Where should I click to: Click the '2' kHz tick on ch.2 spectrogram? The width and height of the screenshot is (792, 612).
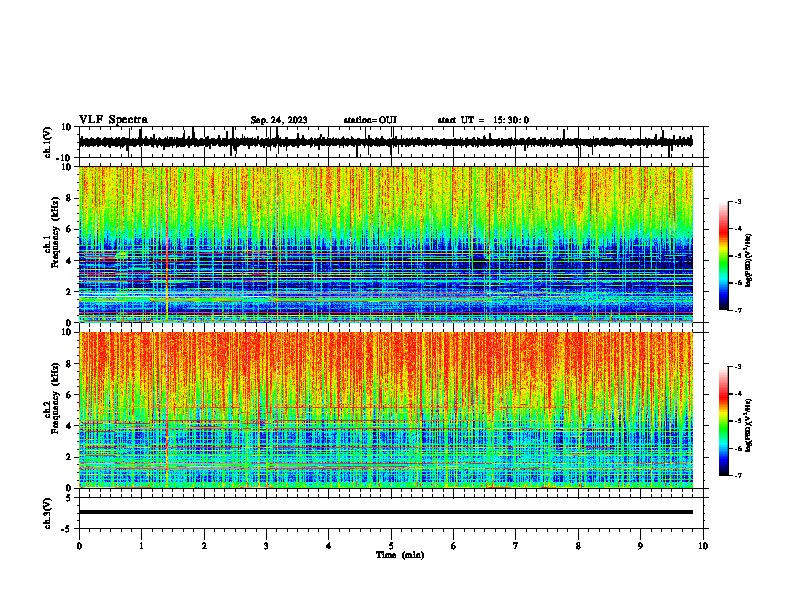tap(69, 457)
